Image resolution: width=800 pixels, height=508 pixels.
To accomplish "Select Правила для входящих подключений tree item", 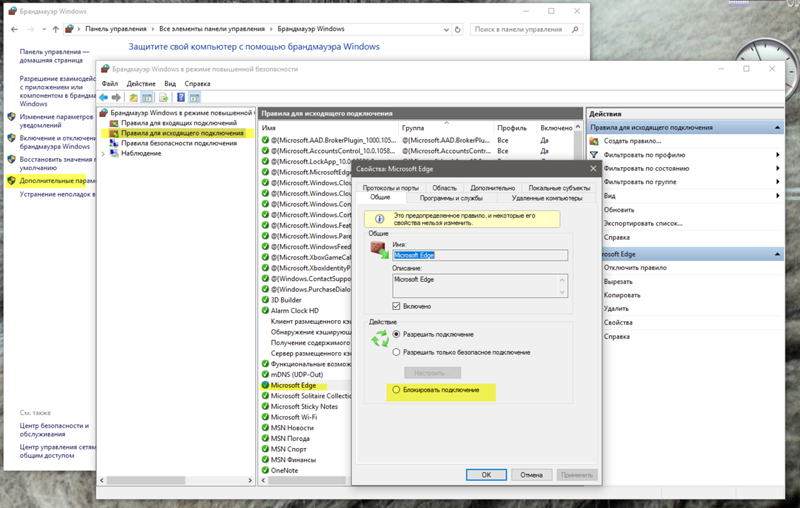I will 179,123.
